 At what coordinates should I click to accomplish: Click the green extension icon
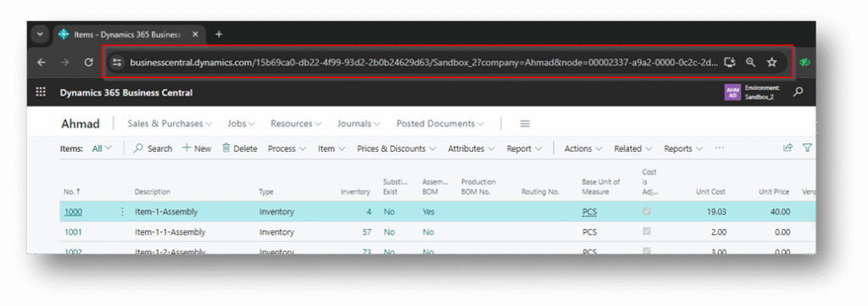(804, 63)
